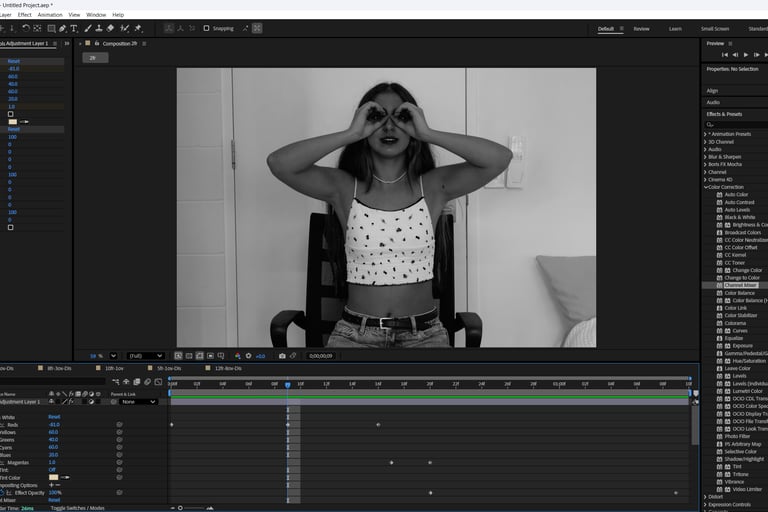
Task: Click the Auto Color effect preset icon
Action: (x=720, y=195)
